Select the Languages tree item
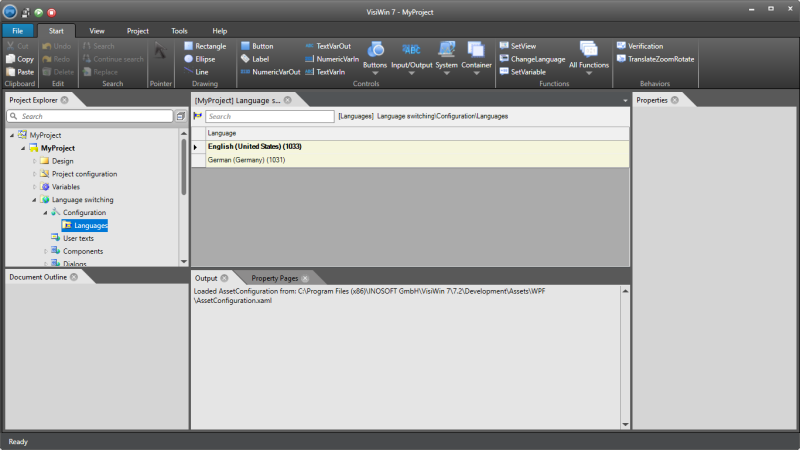The height and width of the screenshot is (450, 800). click(x=85, y=226)
